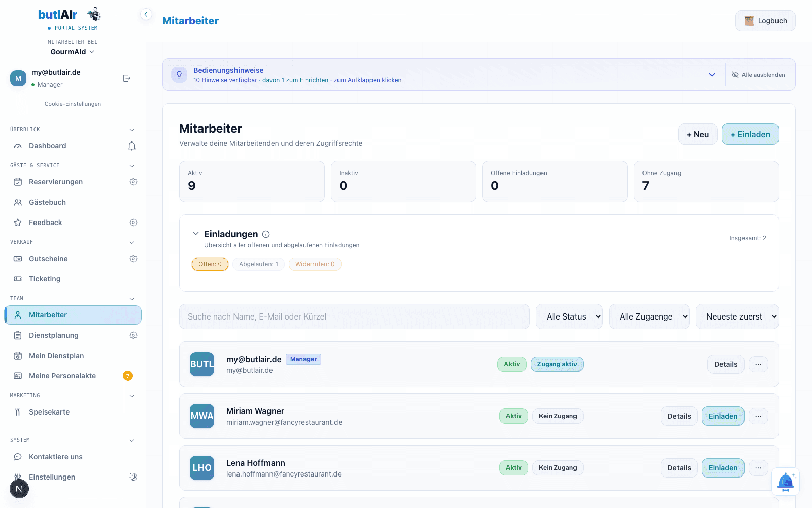Click the + Einladen header button
Viewport: 812px width, 508px height.
click(x=750, y=134)
